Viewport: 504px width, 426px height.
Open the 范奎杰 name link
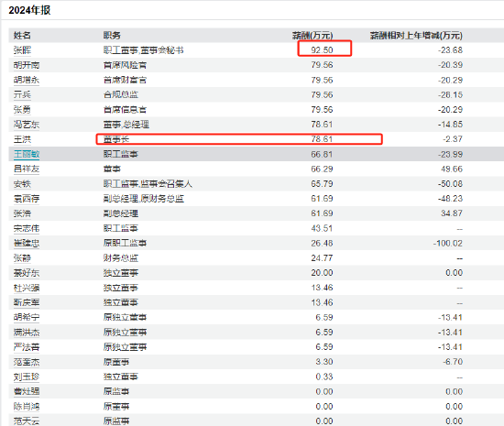click(x=27, y=362)
